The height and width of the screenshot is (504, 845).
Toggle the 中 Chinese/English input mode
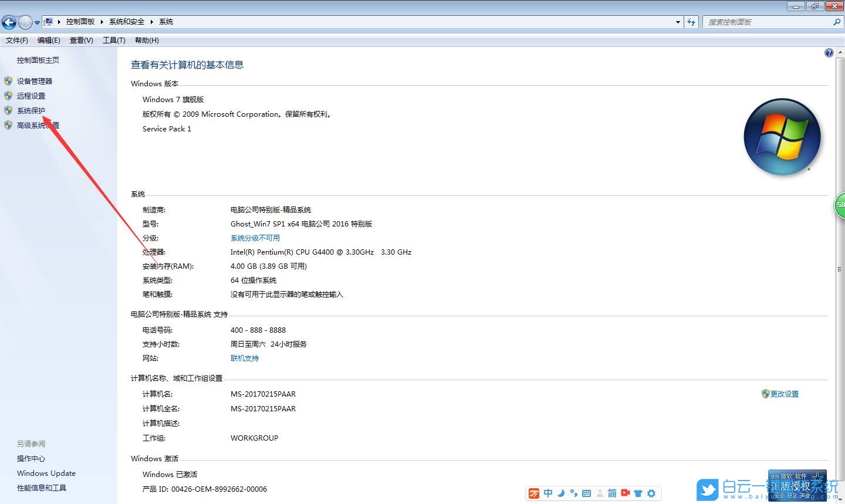click(547, 493)
